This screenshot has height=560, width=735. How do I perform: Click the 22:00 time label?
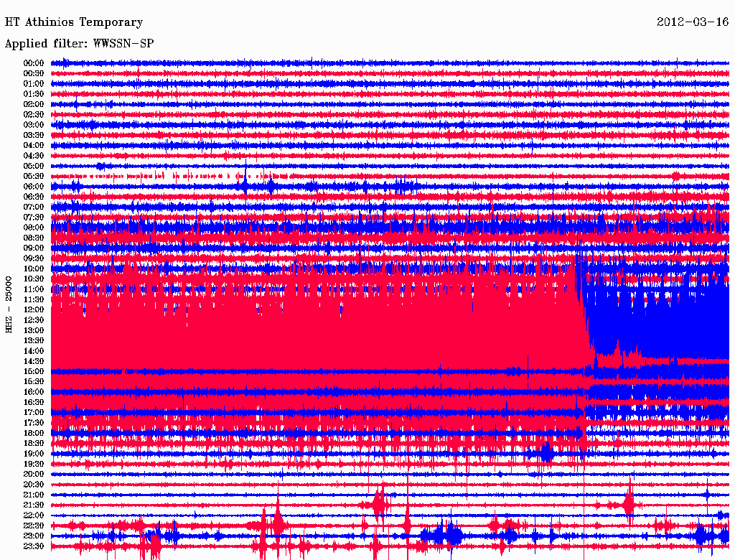pyautogui.click(x=34, y=515)
